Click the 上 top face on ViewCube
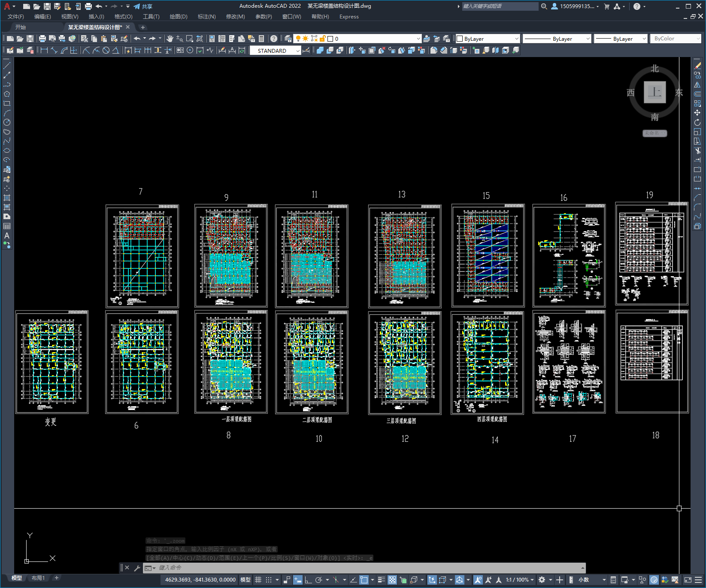This screenshot has width=706, height=588. 654,92
